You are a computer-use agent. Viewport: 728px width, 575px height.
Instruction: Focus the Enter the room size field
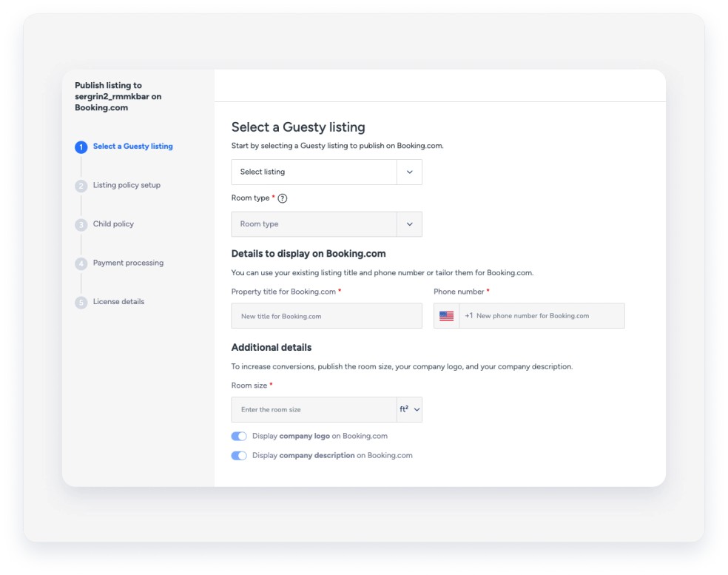[x=314, y=409]
